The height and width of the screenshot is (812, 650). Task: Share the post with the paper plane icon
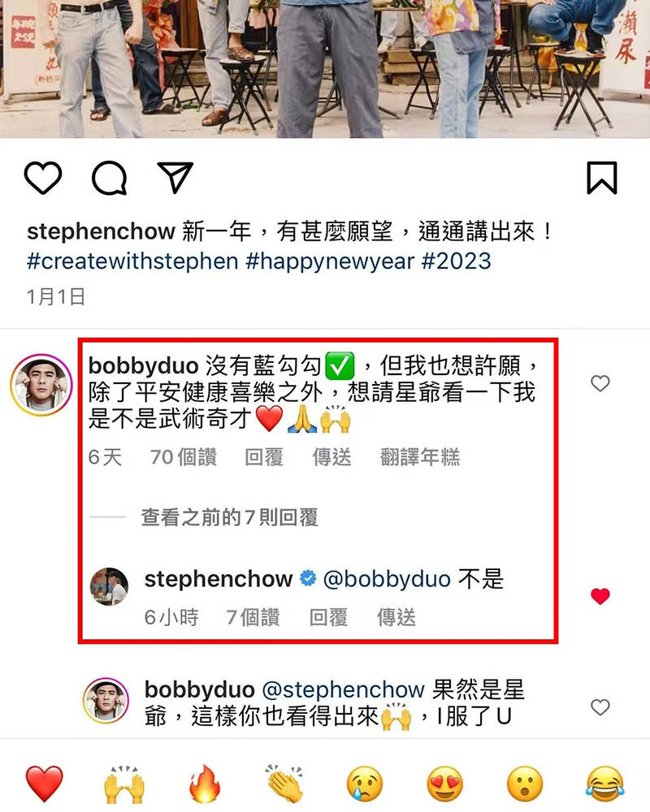click(175, 178)
